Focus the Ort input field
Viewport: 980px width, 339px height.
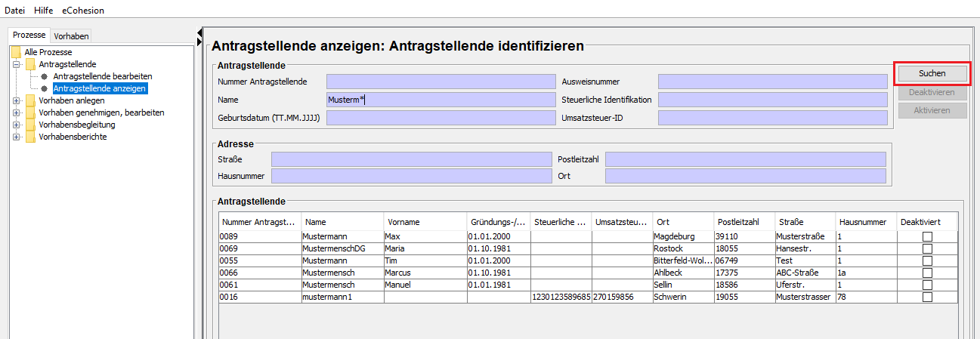(x=746, y=176)
